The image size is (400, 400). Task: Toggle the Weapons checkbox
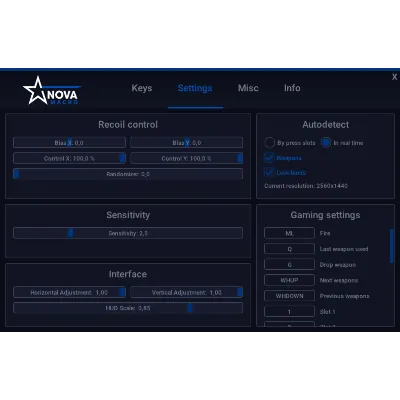coord(269,158)
